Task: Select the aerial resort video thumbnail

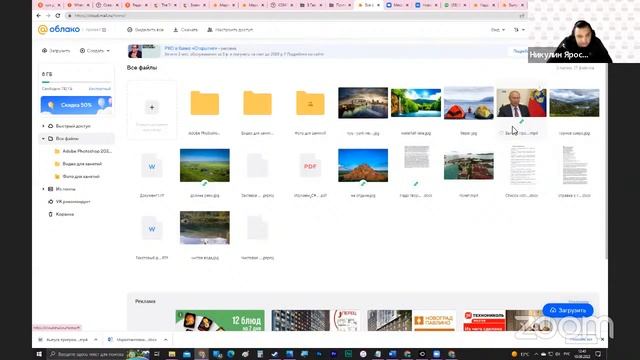Action: coord(469,166)
